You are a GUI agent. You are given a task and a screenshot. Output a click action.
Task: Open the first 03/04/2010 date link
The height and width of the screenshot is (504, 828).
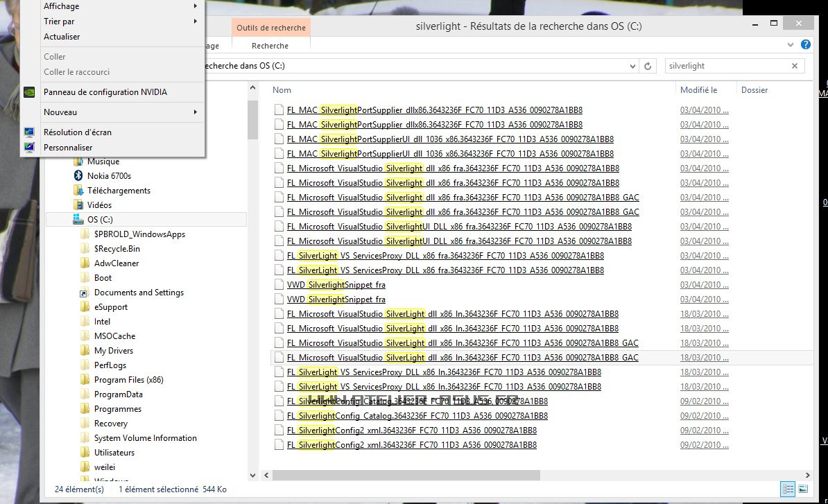click(705, 110)
